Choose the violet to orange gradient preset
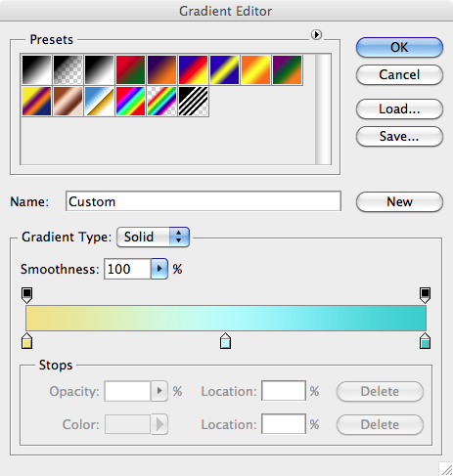The width and height of the screenshot is (453, 476). click(162, 69)
